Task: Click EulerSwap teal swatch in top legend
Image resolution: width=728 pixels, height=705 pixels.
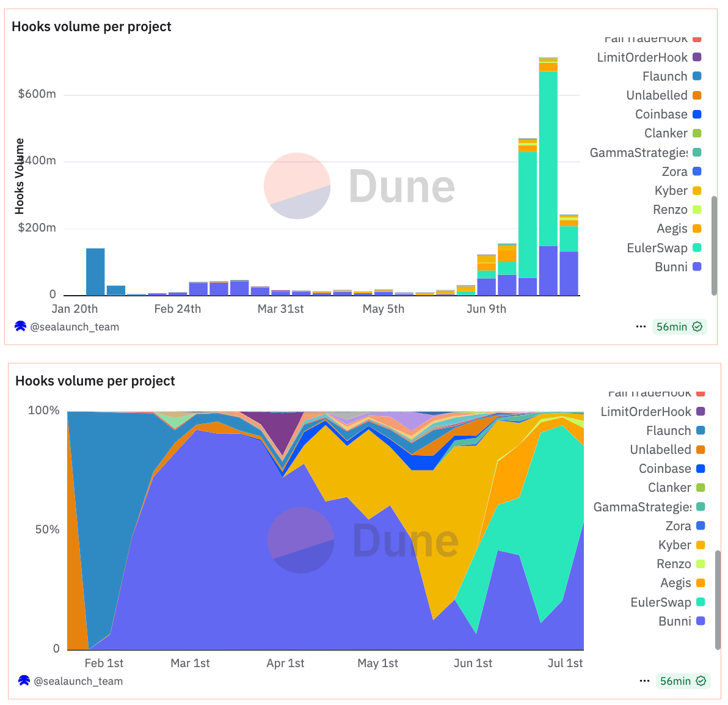Action: tap(697, 247)
